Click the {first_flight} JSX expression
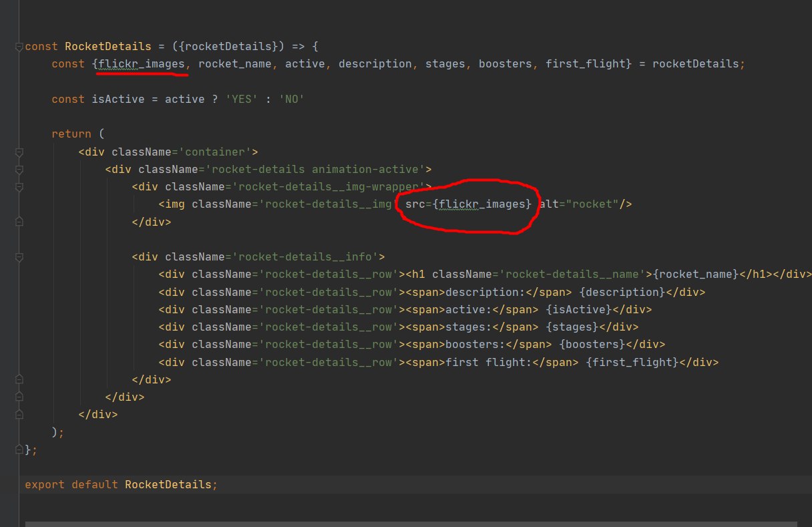The height and width of the screenshot is (527, 812). point(632,362)
